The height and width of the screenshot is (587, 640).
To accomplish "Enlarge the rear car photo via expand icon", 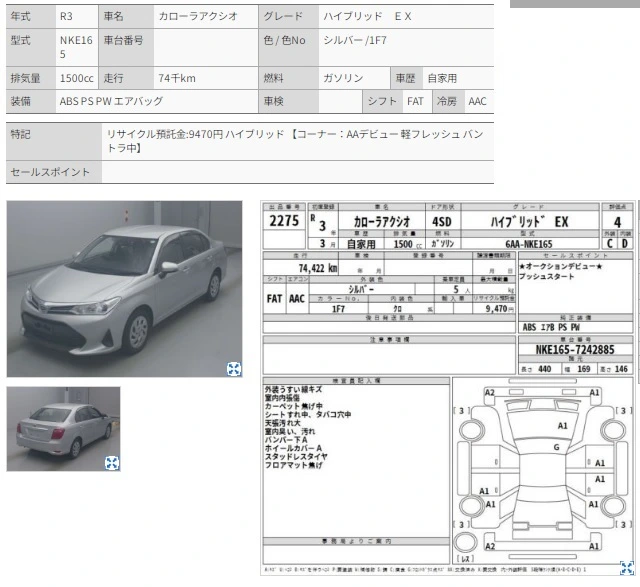I will click(x=112, y=463).
